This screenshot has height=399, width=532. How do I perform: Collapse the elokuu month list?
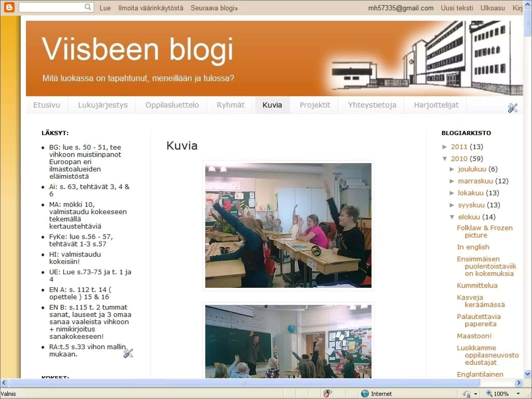click(452, 217)
